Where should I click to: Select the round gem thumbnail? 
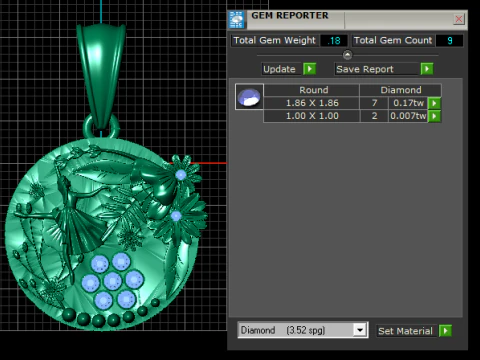point(249,97)
